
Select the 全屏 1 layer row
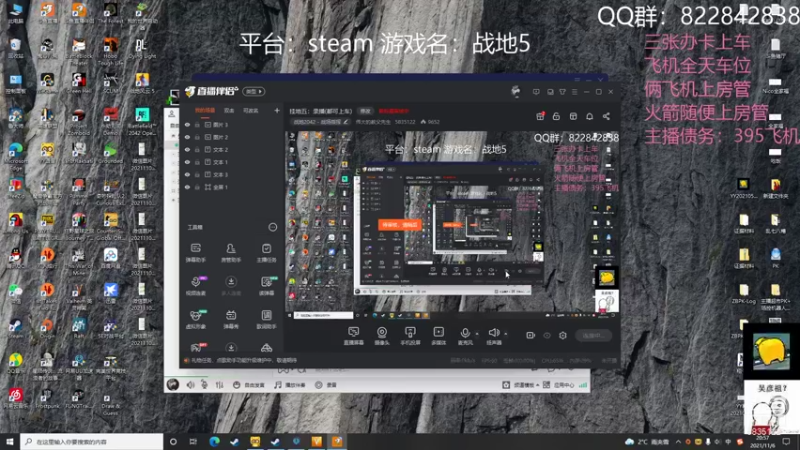coord(232,187)
